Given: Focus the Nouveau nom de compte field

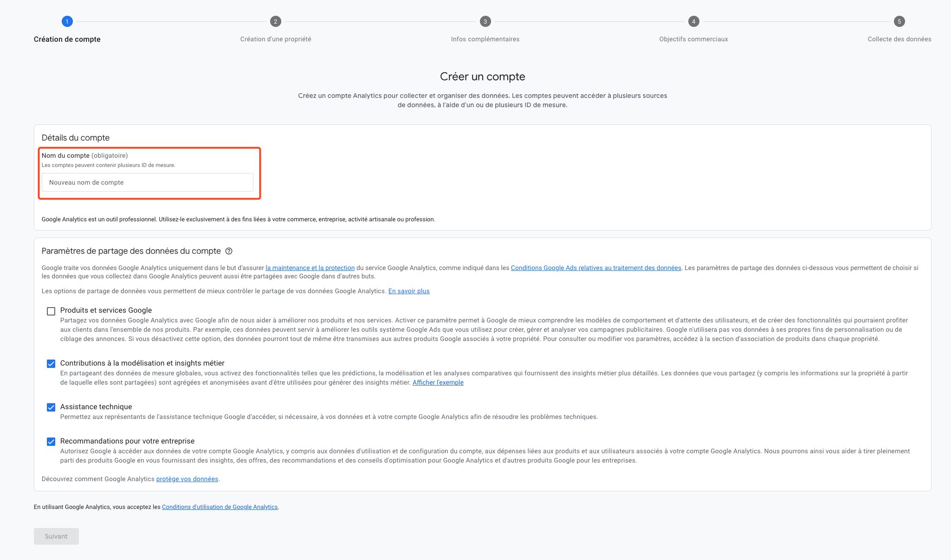Looking at the screenshot, I should pos(148,182).
